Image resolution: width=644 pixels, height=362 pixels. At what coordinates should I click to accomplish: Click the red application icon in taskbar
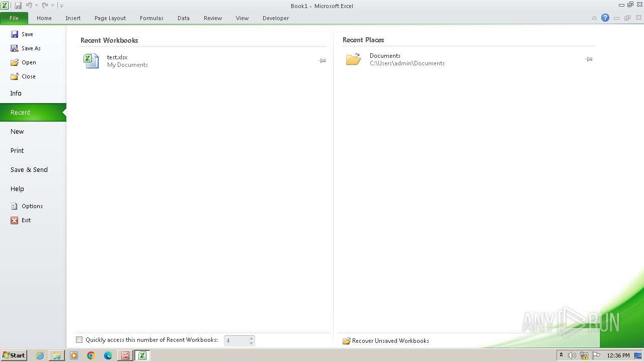[x=125, y=355]
